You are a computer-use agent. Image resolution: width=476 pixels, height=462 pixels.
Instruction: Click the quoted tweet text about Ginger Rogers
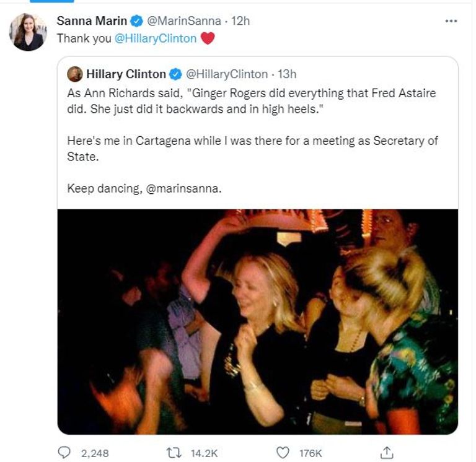251,100
